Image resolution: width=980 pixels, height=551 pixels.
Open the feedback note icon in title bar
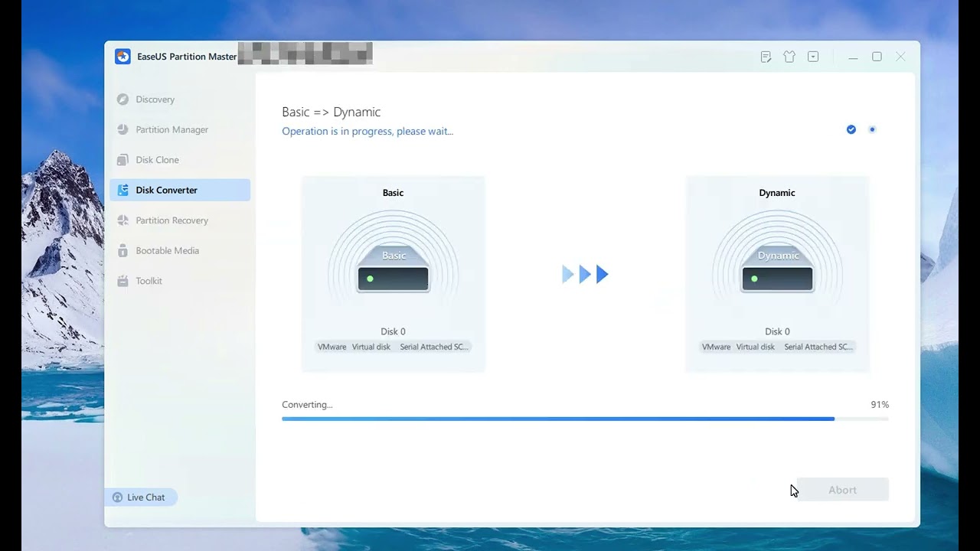click(766, 57)
